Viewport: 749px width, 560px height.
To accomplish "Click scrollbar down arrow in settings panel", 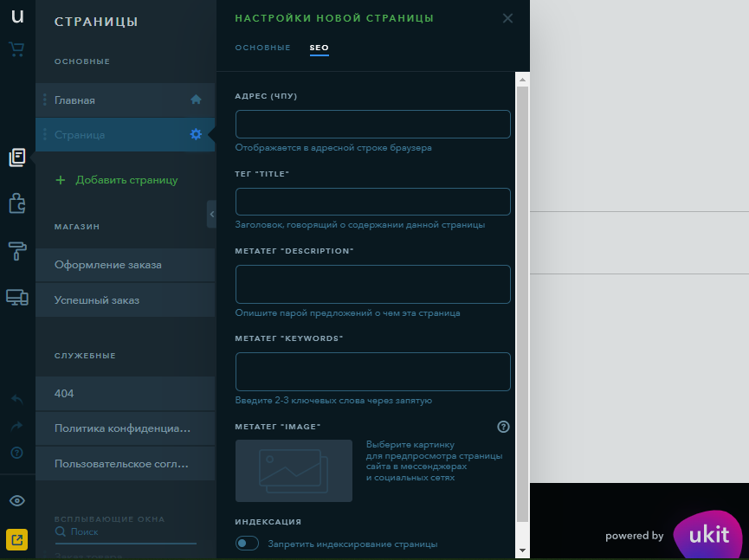I will click(x=522, y=550).
